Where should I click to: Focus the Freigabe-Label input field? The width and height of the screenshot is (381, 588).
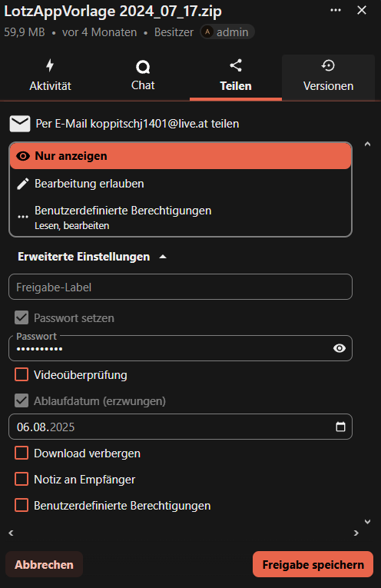pyautogui.click(x=181, y=287)
